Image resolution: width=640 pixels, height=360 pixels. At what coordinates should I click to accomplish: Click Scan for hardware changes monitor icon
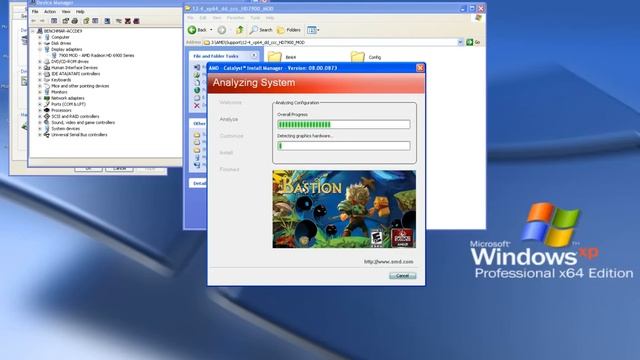[107, 21]
